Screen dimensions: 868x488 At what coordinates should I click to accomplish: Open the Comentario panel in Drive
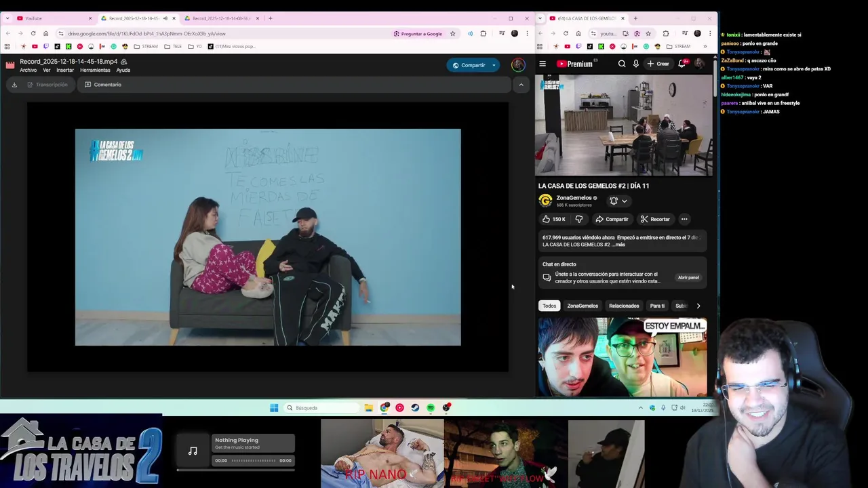tap(103, 85)
